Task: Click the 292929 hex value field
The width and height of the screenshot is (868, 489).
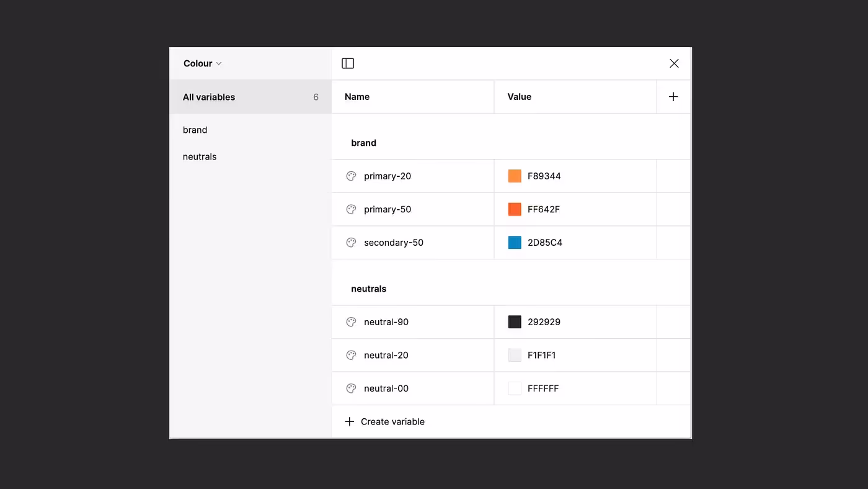Action: [544, 322]
